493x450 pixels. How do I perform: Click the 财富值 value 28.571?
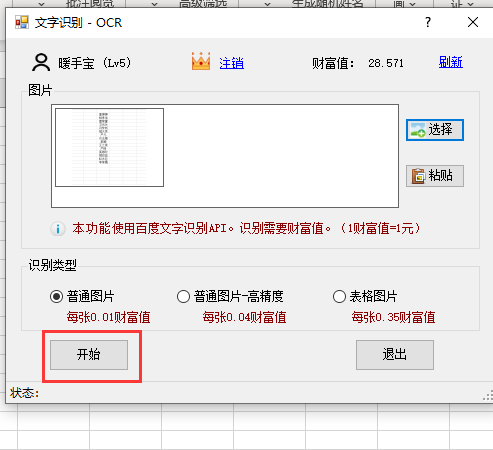click(386, 63)
